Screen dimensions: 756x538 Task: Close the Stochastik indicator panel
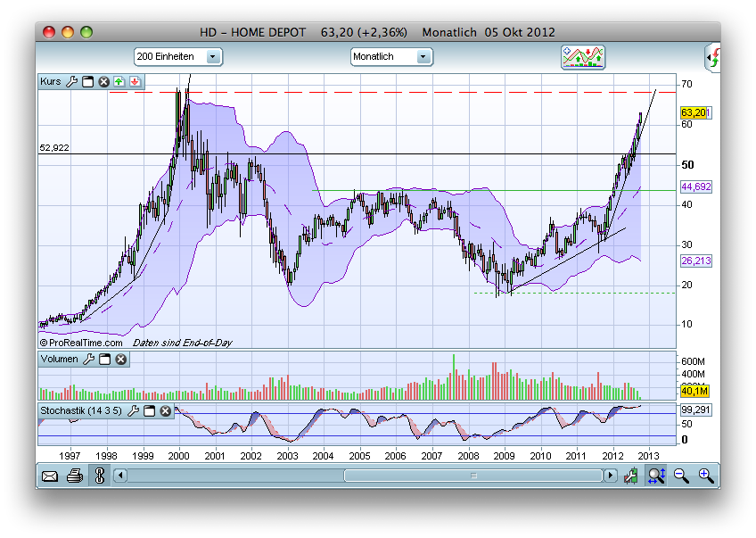pos(166,411)
